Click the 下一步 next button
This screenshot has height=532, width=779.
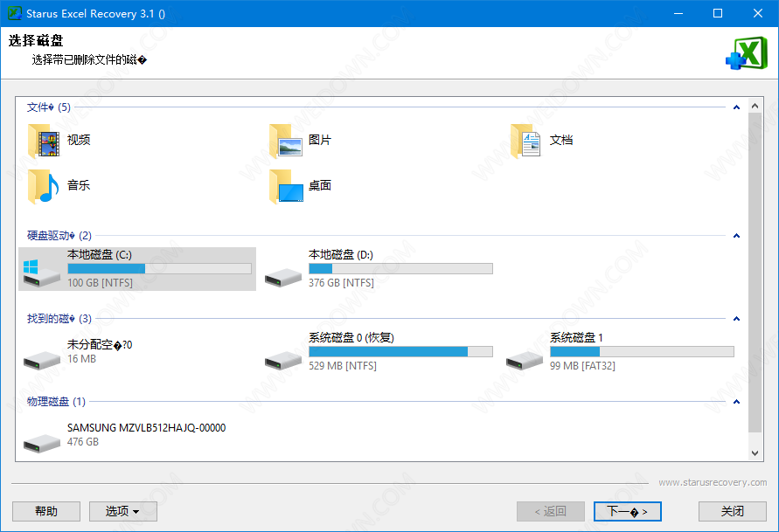pyautogui.click(x=628, y=511)
